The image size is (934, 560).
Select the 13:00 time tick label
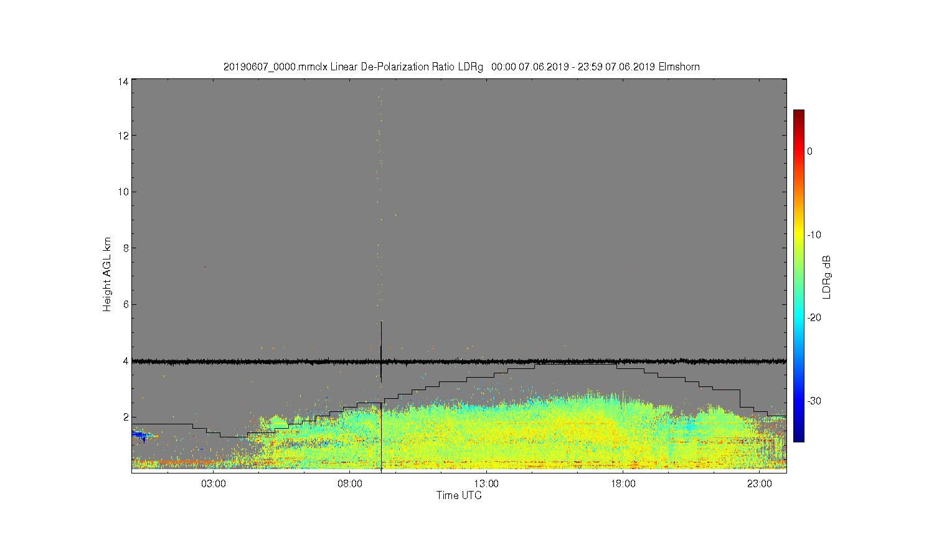click(x=486, y=483)
